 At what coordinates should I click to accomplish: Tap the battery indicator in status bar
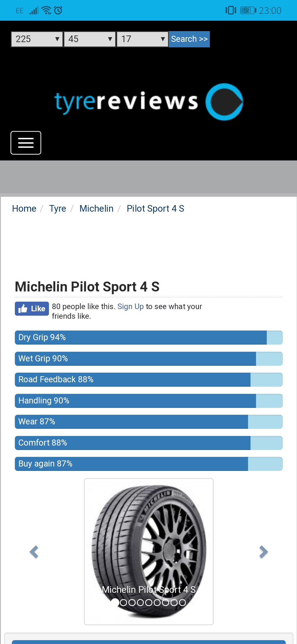(248, 10)
